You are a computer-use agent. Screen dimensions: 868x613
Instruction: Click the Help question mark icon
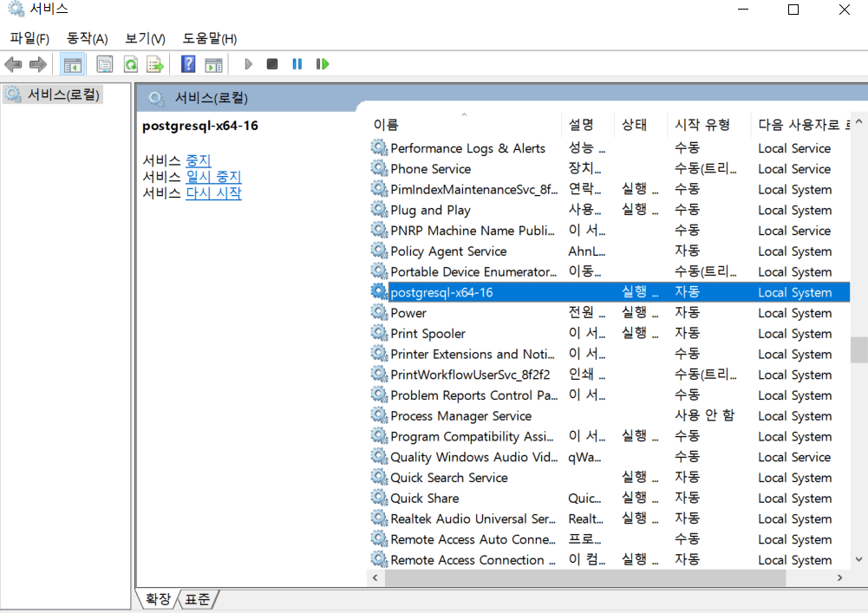coord(188,64)
